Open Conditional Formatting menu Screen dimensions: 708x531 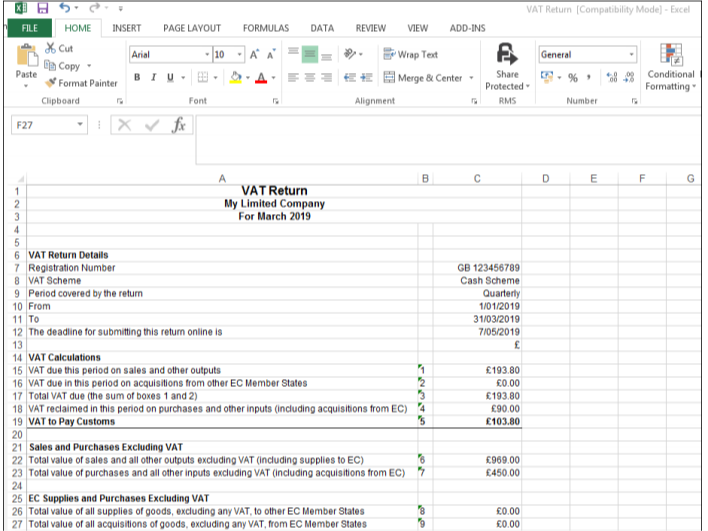(x=671, y=67)
